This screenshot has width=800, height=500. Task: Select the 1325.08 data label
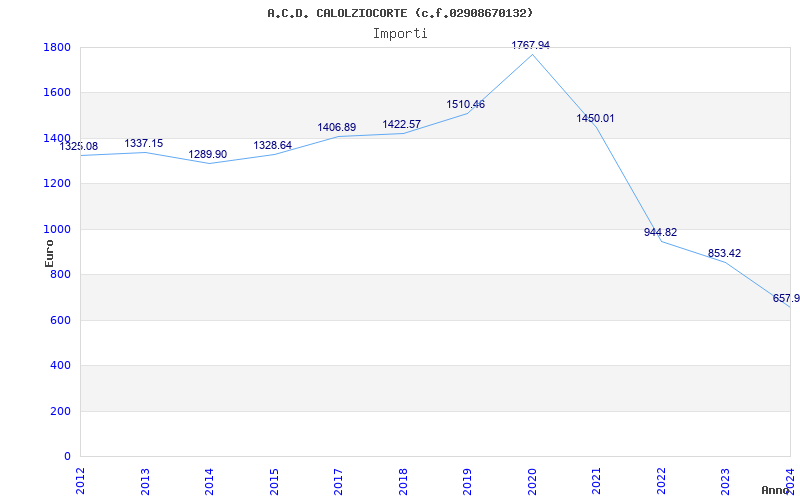(79, 146)
